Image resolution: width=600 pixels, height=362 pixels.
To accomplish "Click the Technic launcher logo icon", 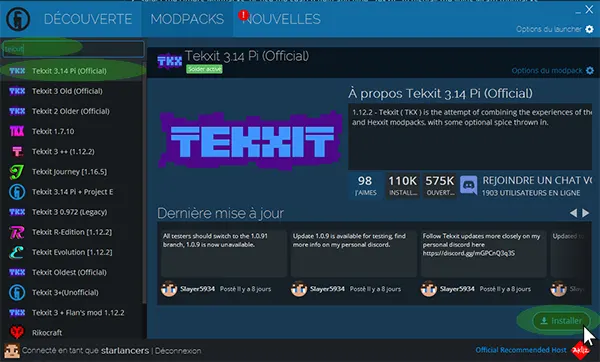I will pos(18,19).
